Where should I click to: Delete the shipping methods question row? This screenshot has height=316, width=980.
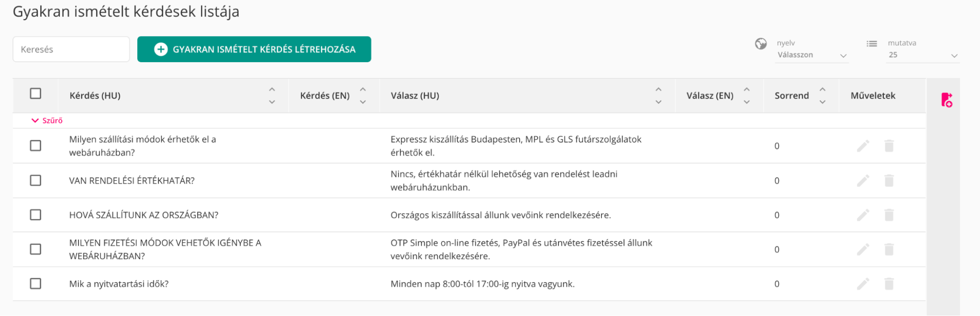pyautogui.click(x=889, y=146)
